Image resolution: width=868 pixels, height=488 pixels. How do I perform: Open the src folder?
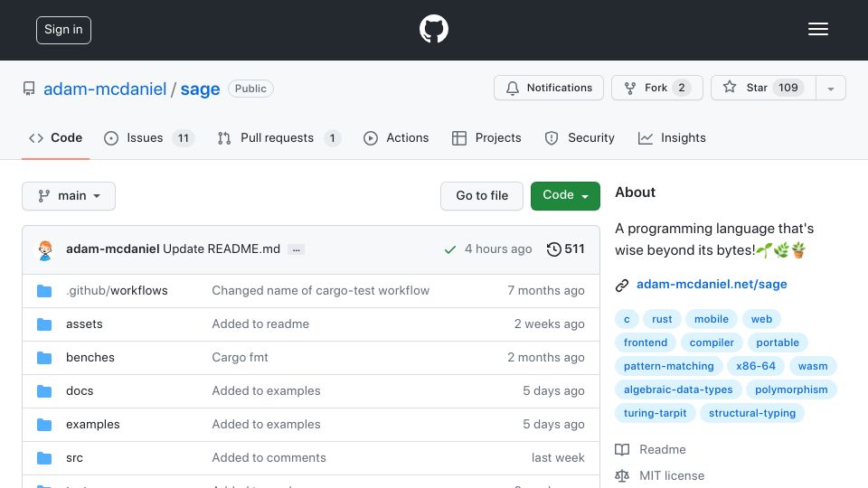(74, 457)
